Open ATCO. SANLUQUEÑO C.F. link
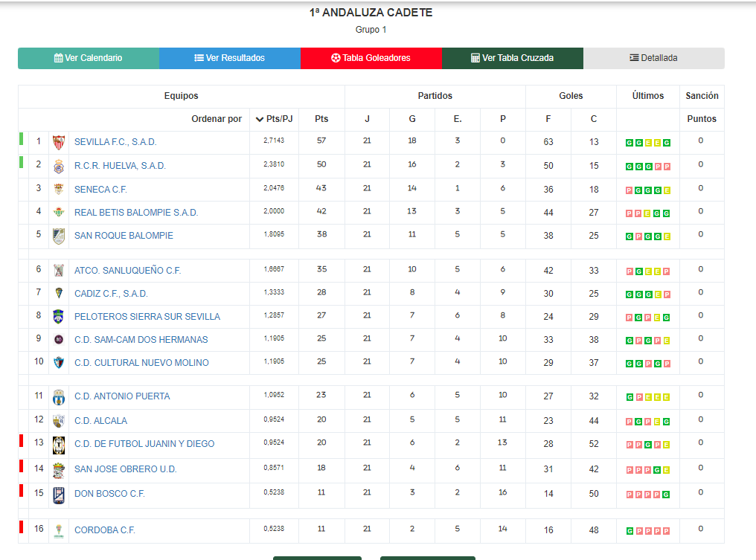The height and width of the screenshot is (560, 756). pyautogui.click(x=127, y=271)
